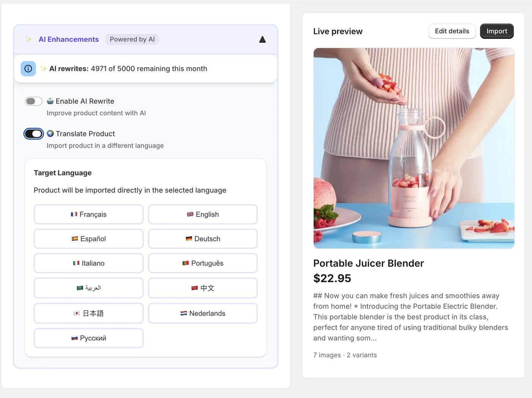Select Nederlands language button

pyautogui.click(x=203, y=313)
